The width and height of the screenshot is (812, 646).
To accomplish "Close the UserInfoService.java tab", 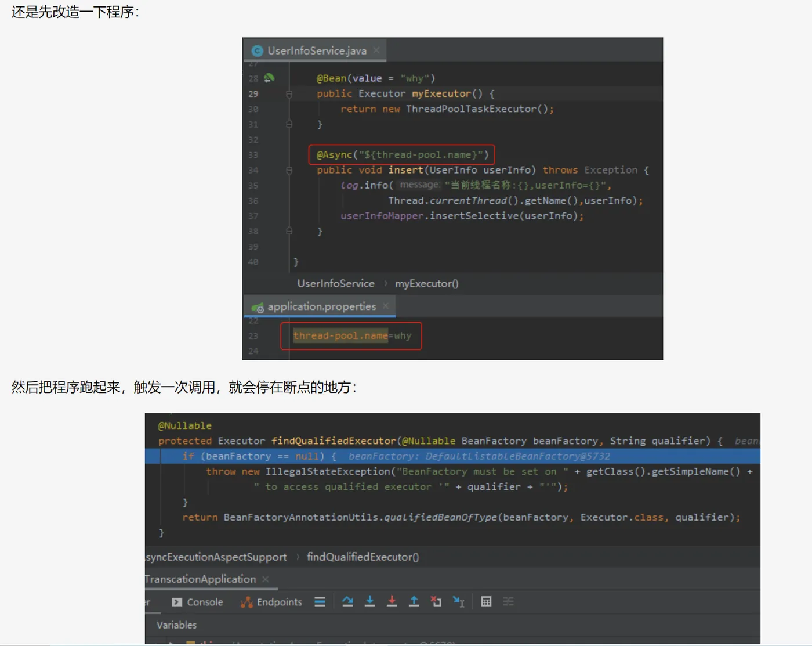I will tap(376, 50).
